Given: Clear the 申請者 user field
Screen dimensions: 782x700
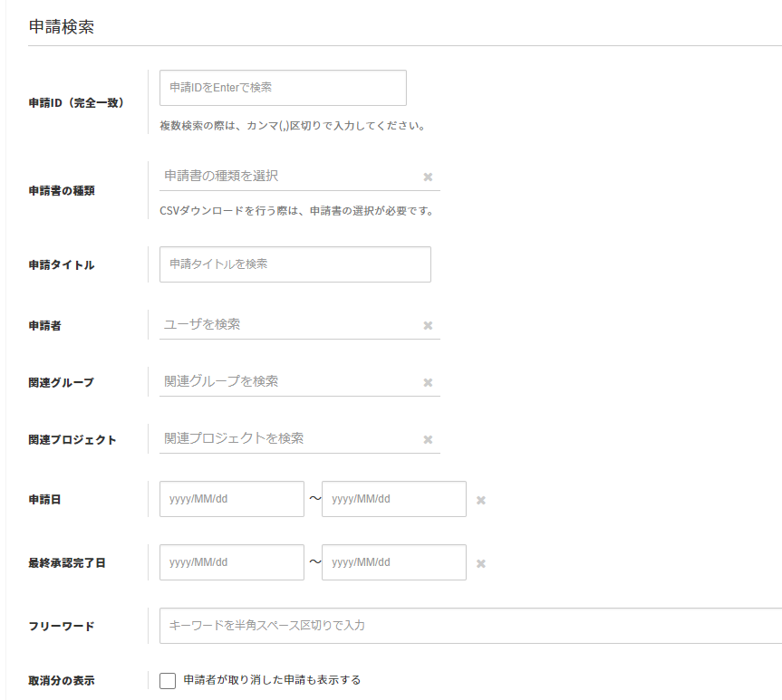Looking at the screenshot, I should tap(428, 326).
